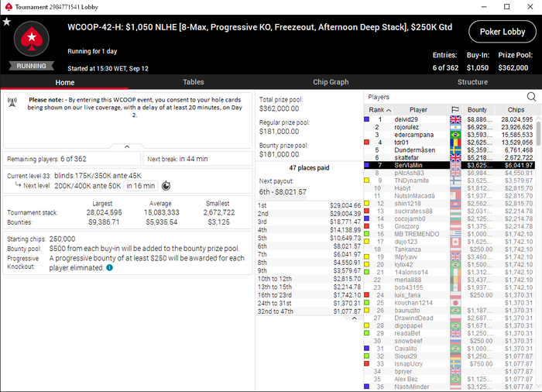Click the yellow color tag beside TNDynamite
542x392 pixels.
click(367, 180)
